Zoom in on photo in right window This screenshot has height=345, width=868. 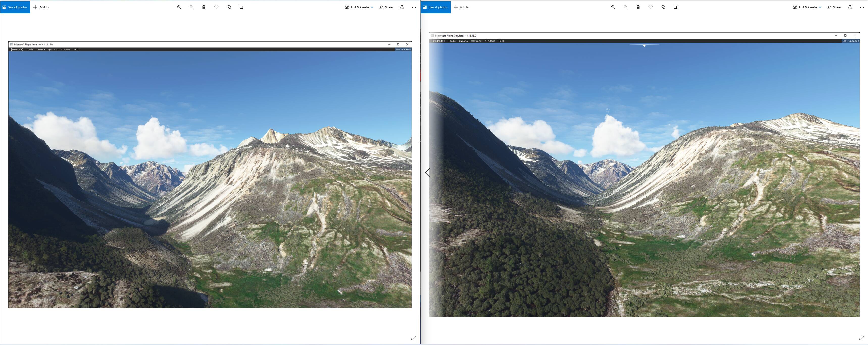pos(613,7)
